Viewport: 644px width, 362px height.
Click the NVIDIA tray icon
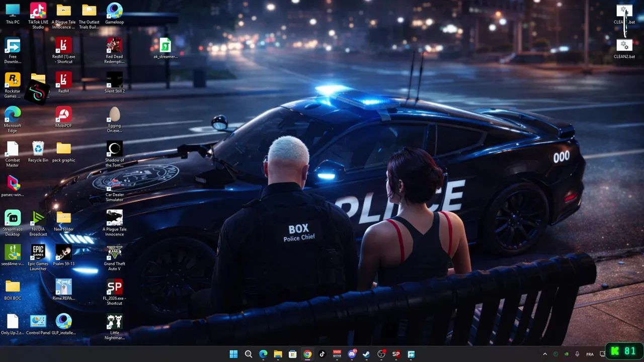click(567, 354)
